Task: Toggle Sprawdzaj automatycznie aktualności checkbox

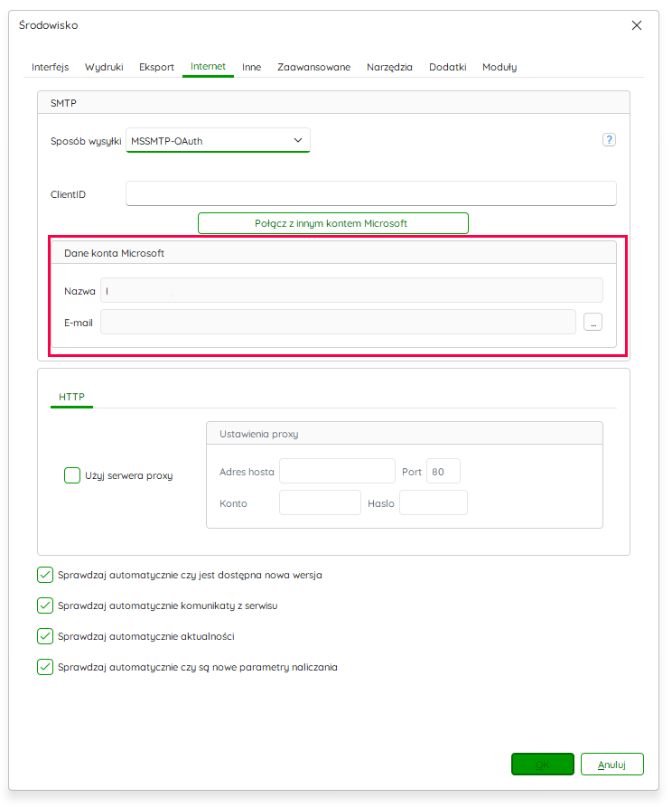Action: [x=45, y=636]
